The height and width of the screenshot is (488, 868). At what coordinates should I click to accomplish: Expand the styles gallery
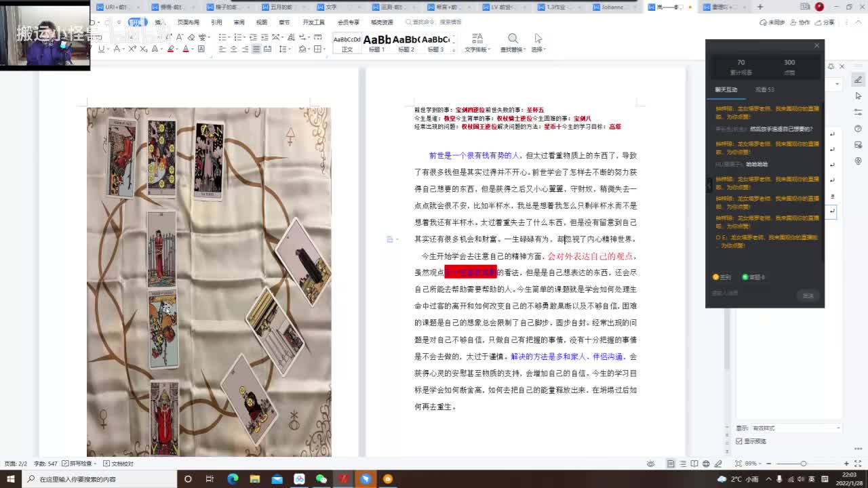[x=452, y=50]
